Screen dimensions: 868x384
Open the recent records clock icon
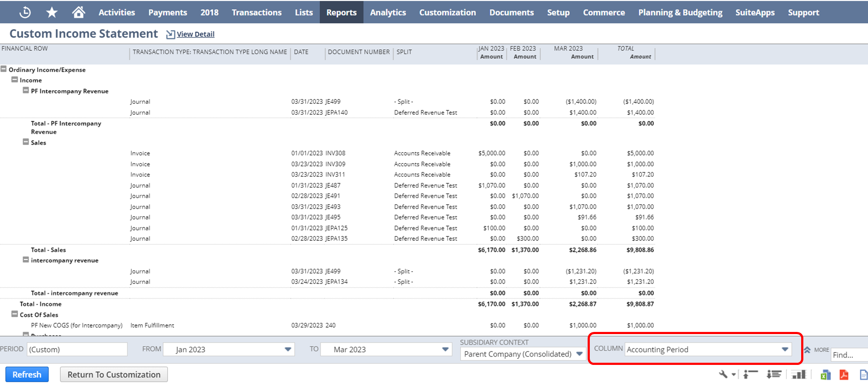click(x=25, y=12)
